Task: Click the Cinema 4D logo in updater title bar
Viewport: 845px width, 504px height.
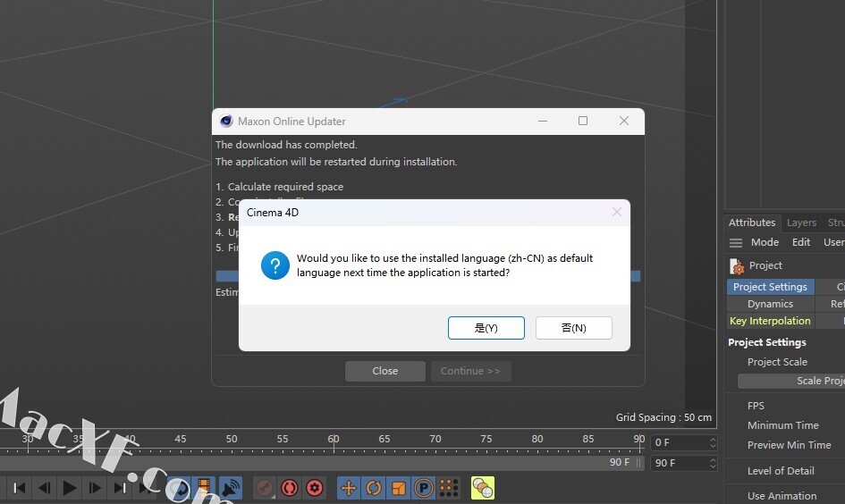Action: tap(226, 122)
